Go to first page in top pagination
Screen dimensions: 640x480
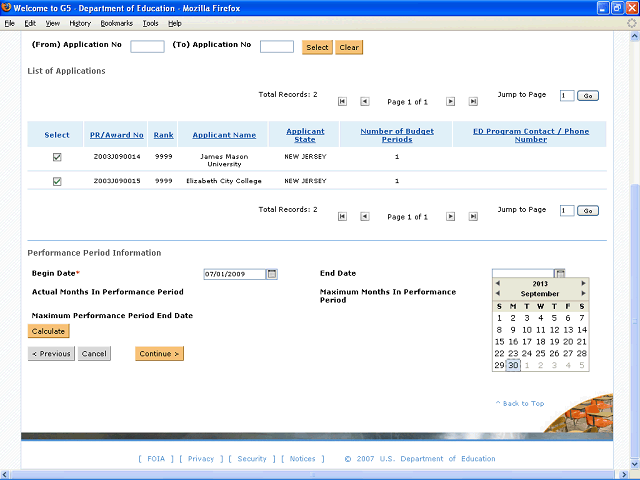click(342, 102)
